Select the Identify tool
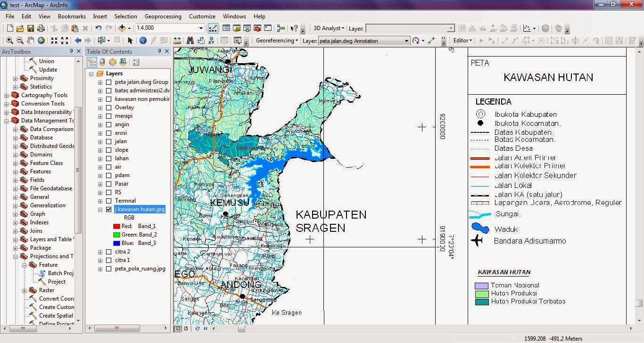644x343 pixels. point(142,40)
